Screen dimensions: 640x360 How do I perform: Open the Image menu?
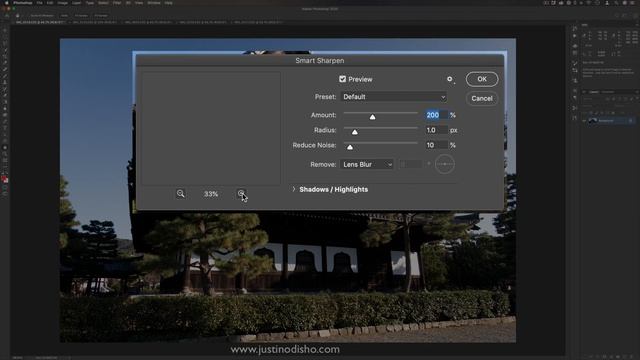62,2
